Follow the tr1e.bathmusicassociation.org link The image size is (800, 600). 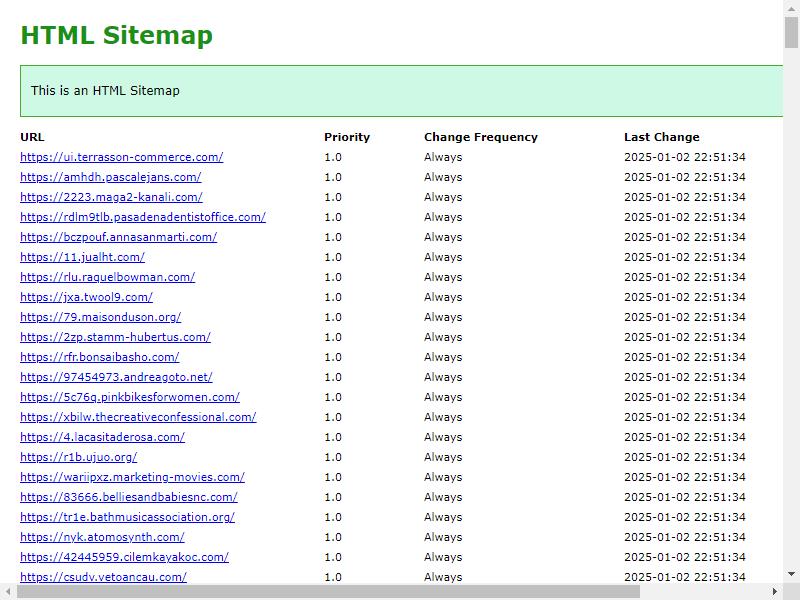coord(128,517)
